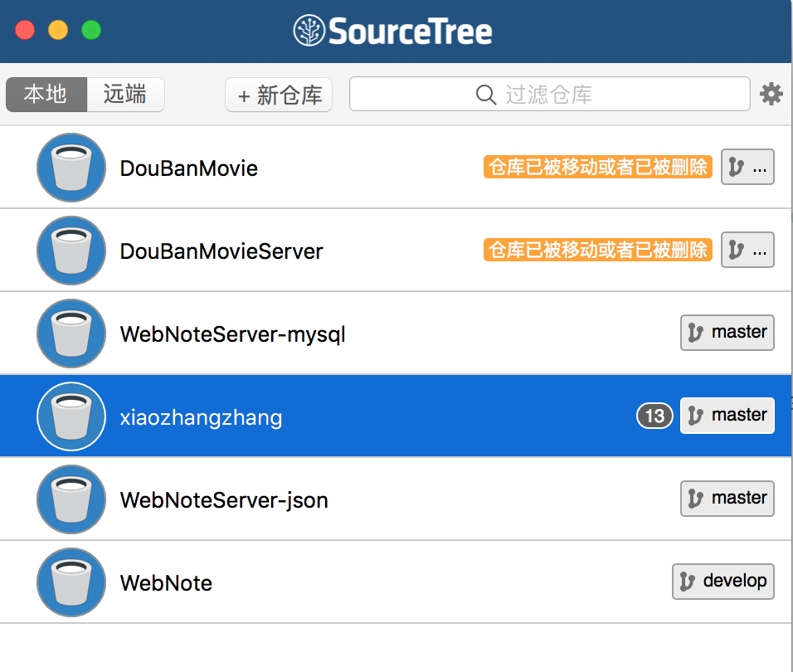Click the DouBanMovie repository bucket icon
The height and width of the screenshot is (672, 793).
tap(71, 168)
